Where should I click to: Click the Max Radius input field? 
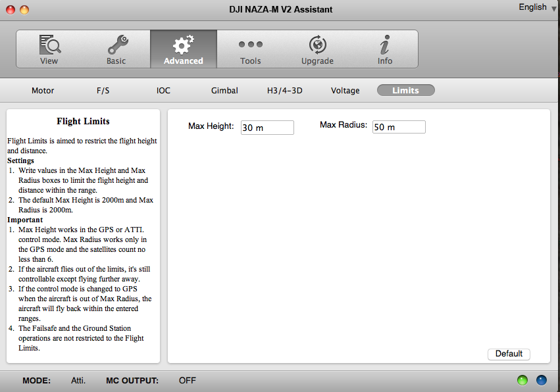tap(399, 127)
